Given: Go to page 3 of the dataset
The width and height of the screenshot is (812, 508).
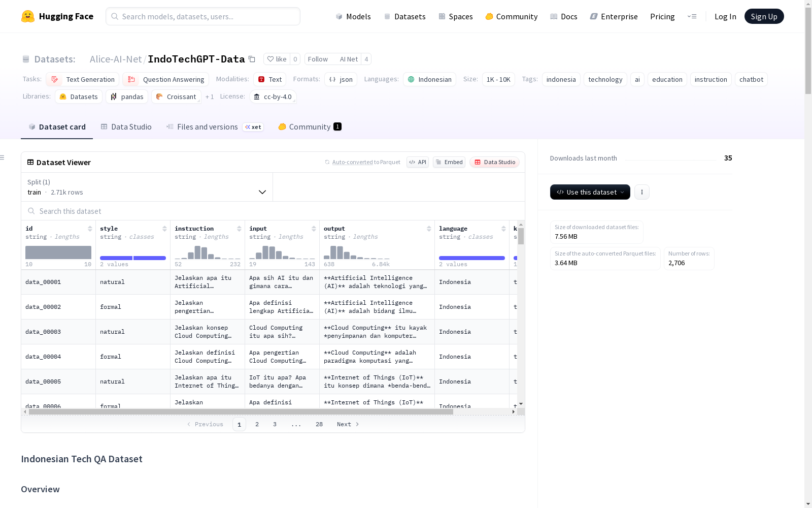Looking at the screenshot, I should tap(275, 424).
